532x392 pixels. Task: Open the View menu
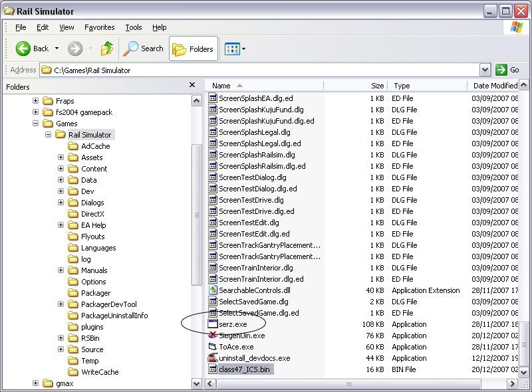[66, 27]
